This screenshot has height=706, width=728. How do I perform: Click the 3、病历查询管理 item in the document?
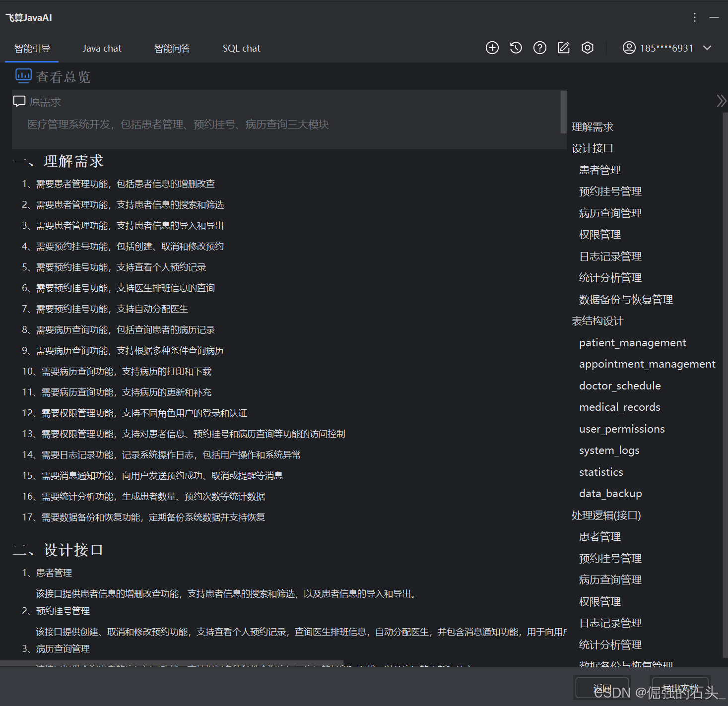tap(56, 649)
